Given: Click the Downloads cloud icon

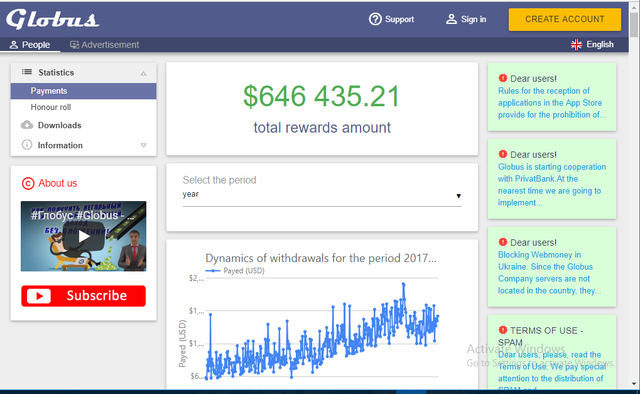Looking at the screenshot, I should click(27, 125).
